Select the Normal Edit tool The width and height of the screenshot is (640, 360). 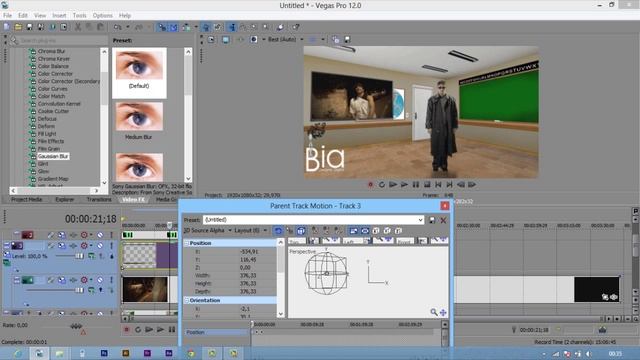tap(232, 27)
